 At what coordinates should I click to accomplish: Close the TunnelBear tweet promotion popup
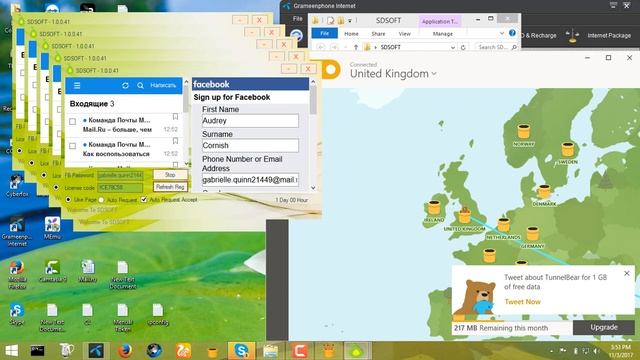pos(627,273)
